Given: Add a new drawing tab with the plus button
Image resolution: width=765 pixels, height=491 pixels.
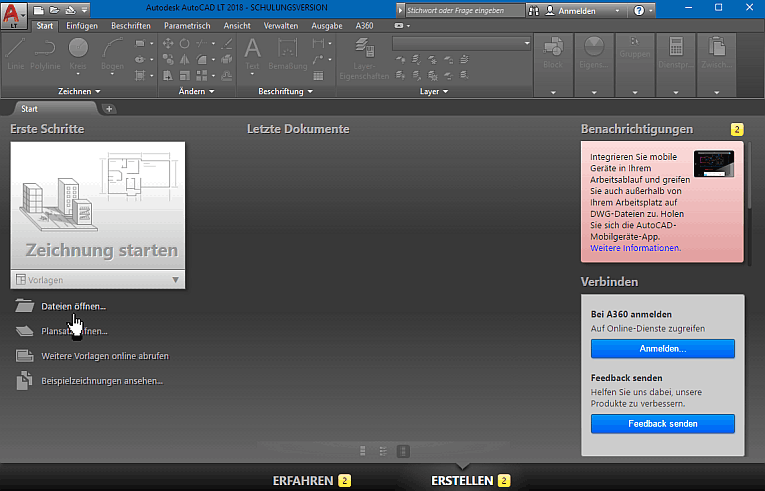Looking at the screenshot, I should point(109,109).
